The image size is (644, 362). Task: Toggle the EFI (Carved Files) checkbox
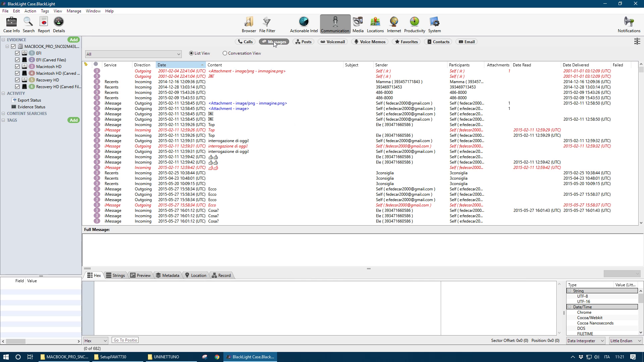(x=17, y=60)
